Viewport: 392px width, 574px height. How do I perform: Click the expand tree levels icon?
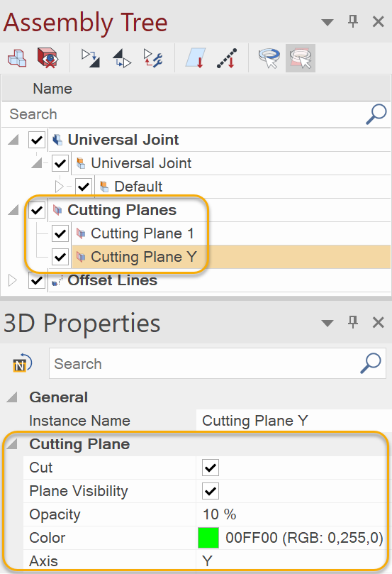coord(90,58)
